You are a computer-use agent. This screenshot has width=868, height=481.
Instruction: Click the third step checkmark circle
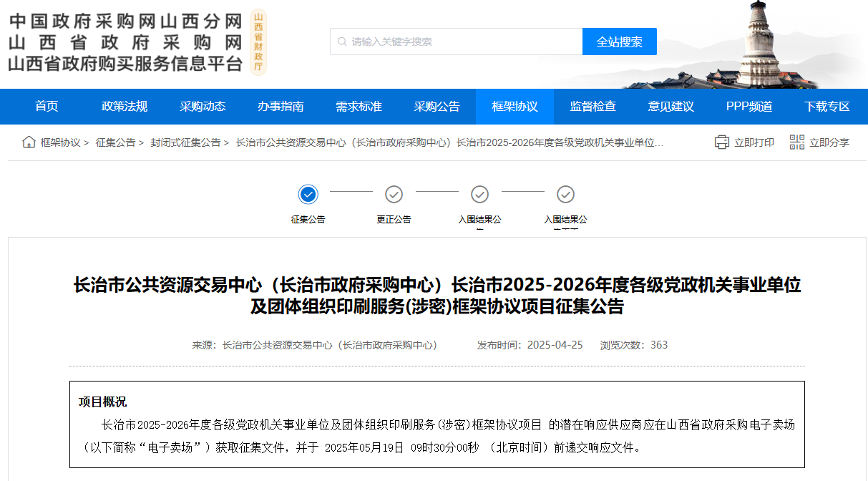[480, 194]
